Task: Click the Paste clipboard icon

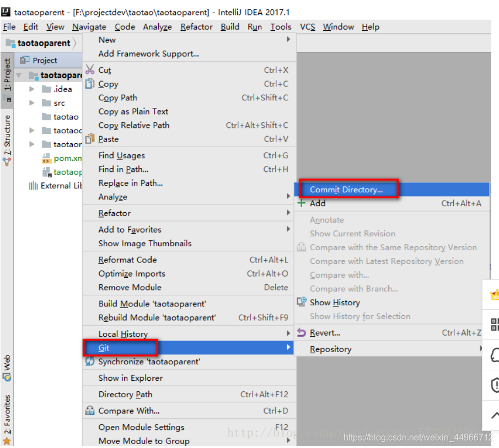Action: coord(90,139)
